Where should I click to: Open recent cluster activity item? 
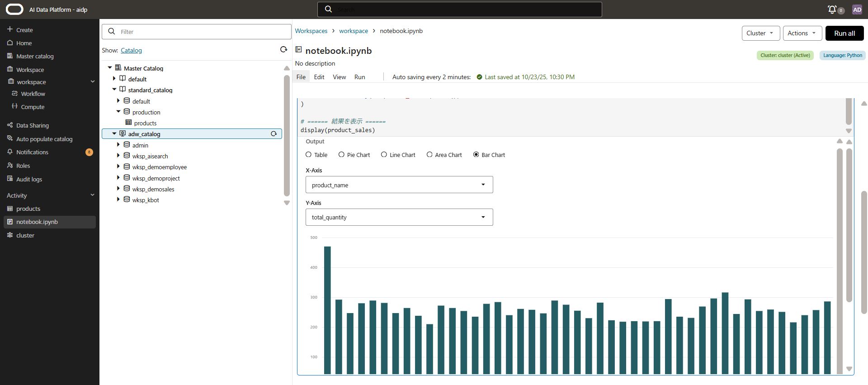tap(25, 235)
